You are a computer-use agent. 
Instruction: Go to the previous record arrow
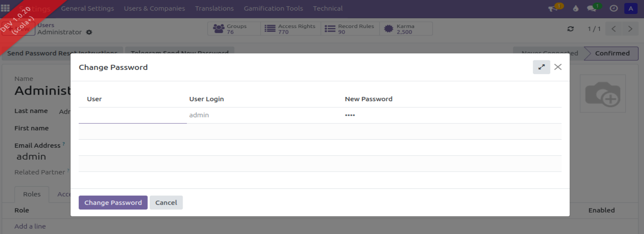[x=614, y=29]
